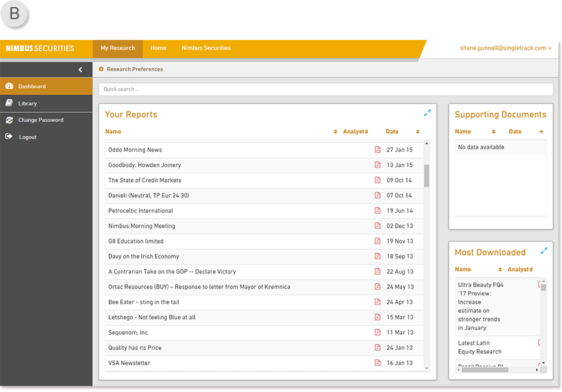562x392 pixels.
Task: Collapse the sidebar with the arrow icon
Action: (x=80, y=70)
